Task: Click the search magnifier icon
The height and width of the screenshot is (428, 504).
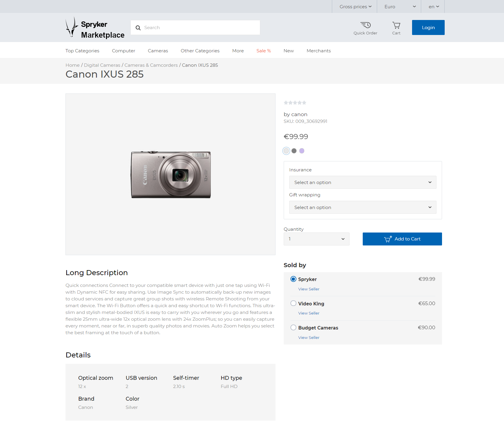Action: pyautogui.click(x=138, y=28)
